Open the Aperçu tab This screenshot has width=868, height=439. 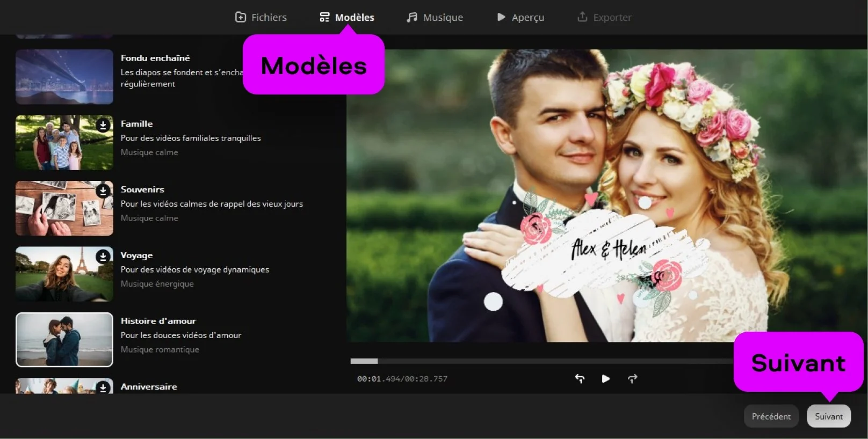click(520, 17)
